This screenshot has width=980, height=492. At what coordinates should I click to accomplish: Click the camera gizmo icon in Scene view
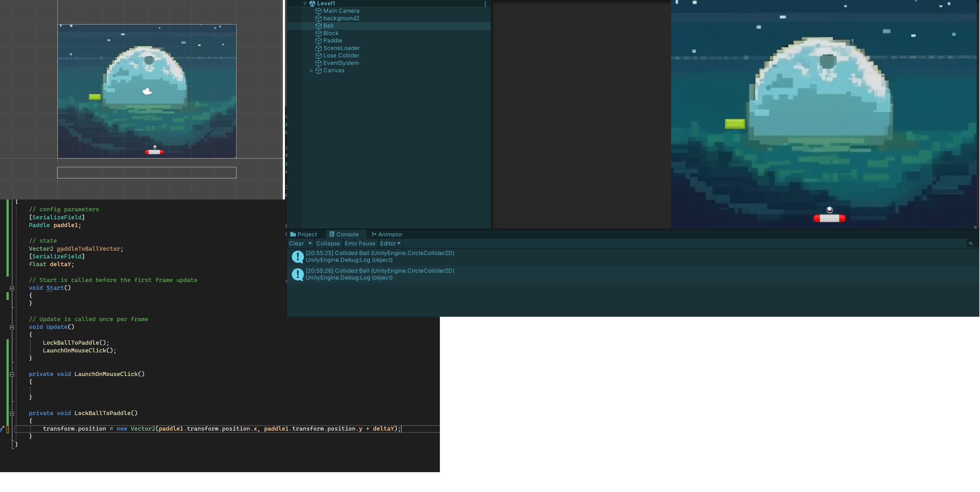tap(147, 91)
